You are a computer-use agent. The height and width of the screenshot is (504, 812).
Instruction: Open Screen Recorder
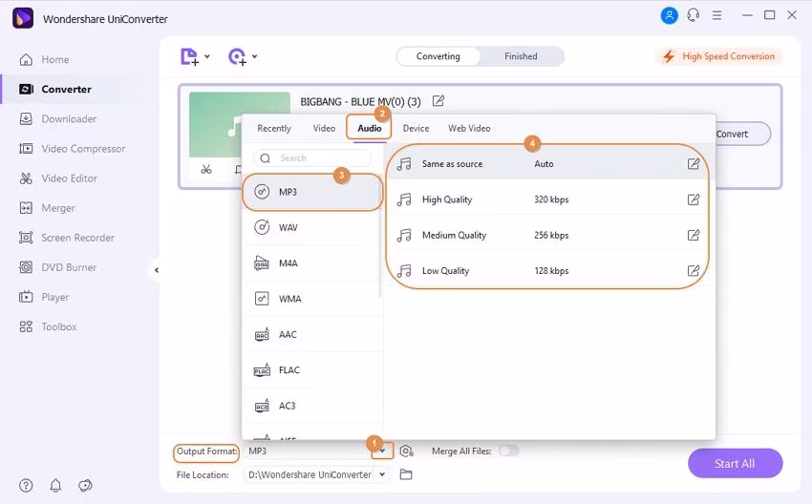point(66,238)
